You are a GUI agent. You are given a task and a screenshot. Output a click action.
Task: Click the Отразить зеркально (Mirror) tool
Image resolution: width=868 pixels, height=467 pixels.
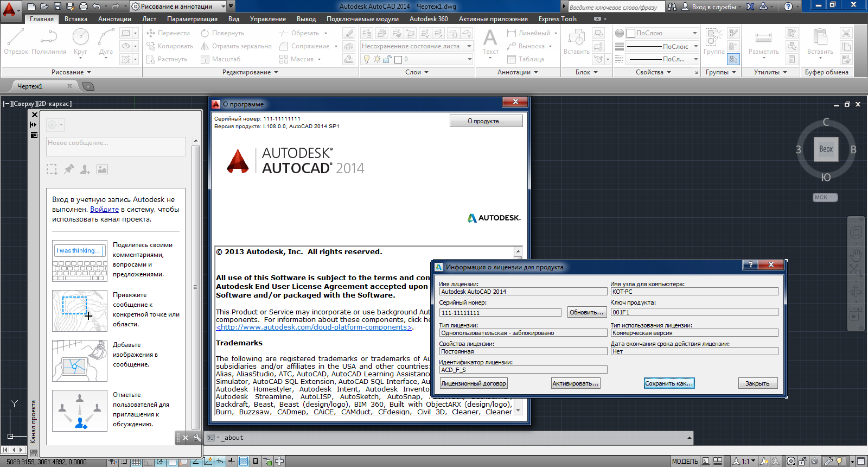pos(236,46)
